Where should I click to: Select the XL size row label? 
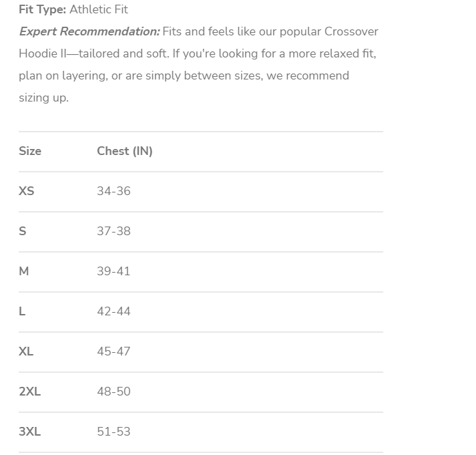26,351
